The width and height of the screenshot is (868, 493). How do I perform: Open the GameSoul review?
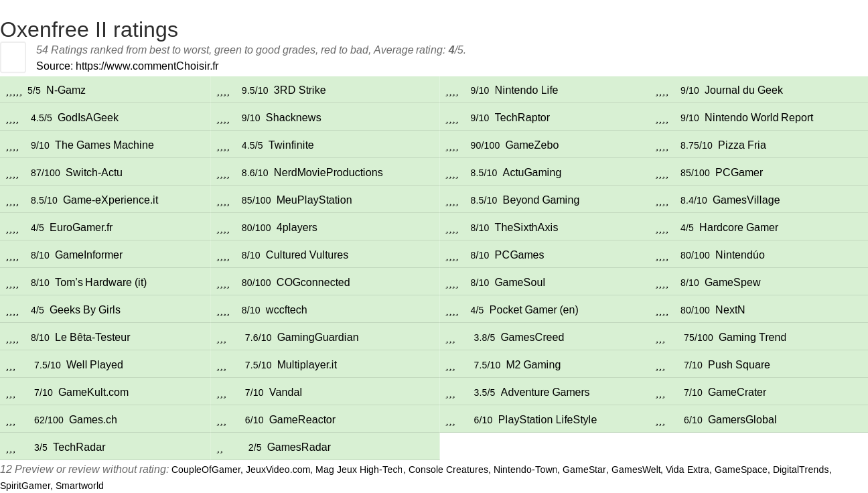point(520,282)
